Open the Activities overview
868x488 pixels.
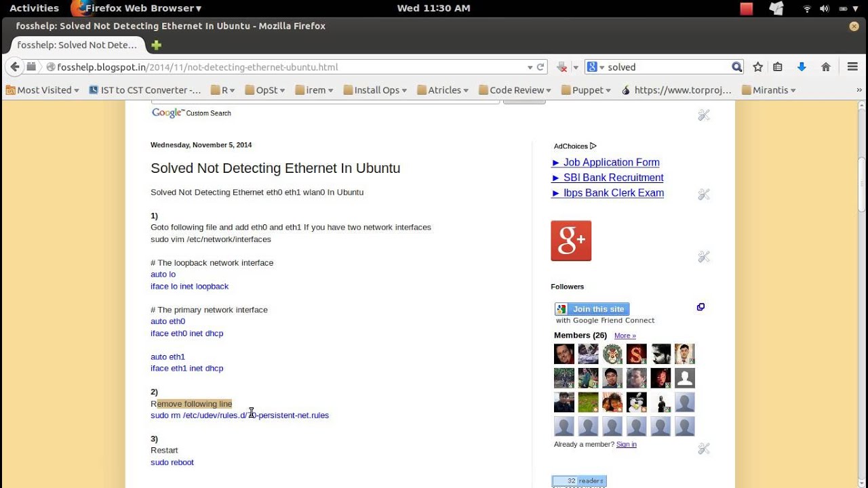tap(34, 8)
